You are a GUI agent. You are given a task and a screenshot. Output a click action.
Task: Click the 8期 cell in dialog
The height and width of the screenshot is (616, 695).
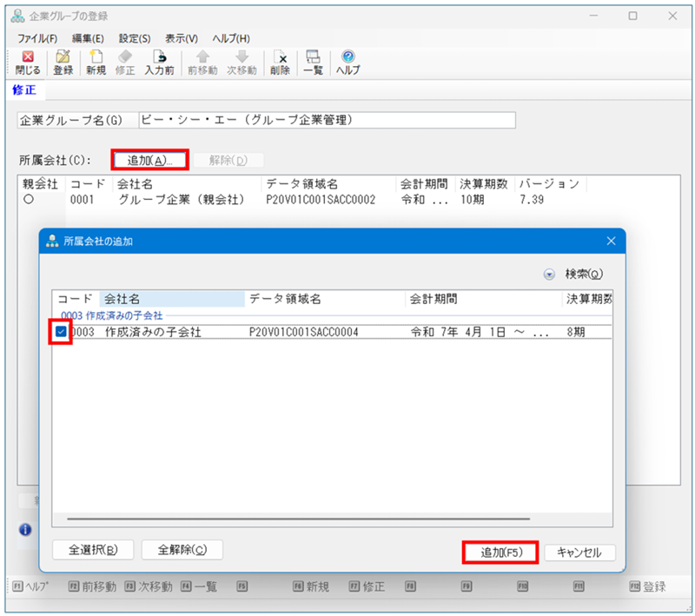click(x=576, y=332)
